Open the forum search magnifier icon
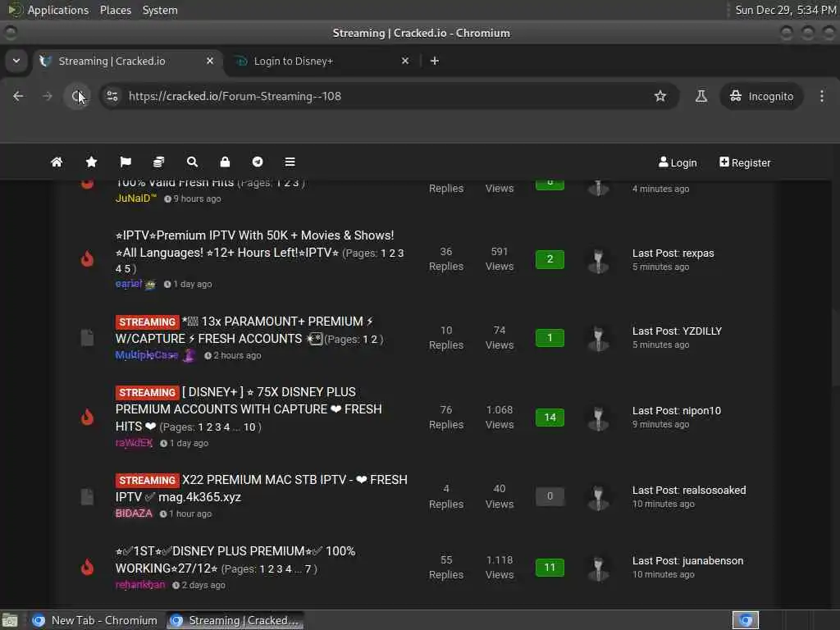The width and height of the screenshot is (840, 630). [192, 162]
